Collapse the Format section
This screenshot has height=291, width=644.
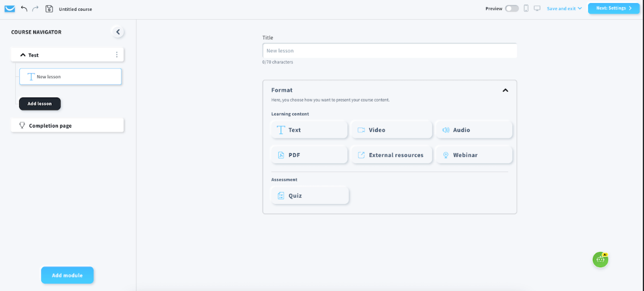pos(505,90)
